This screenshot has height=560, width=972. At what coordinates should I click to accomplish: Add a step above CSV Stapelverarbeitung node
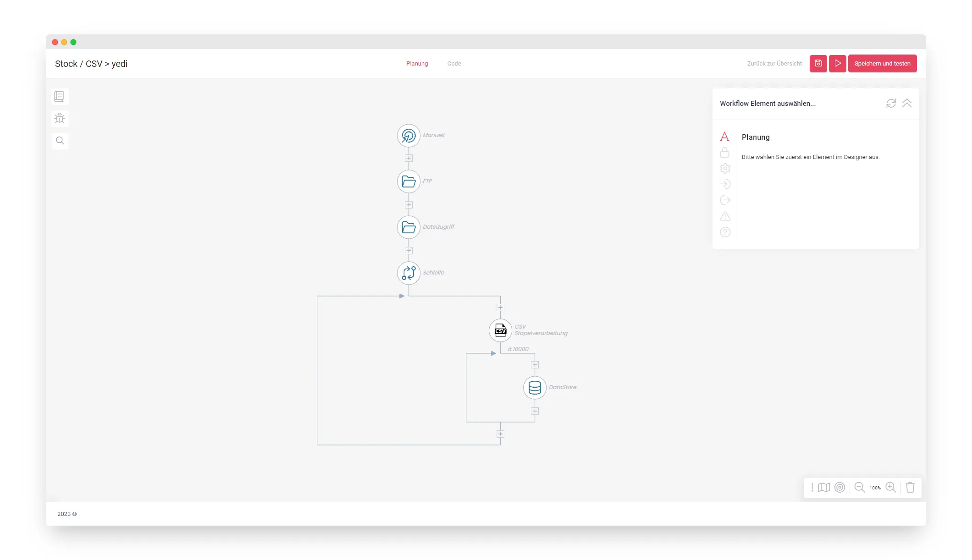500,307
